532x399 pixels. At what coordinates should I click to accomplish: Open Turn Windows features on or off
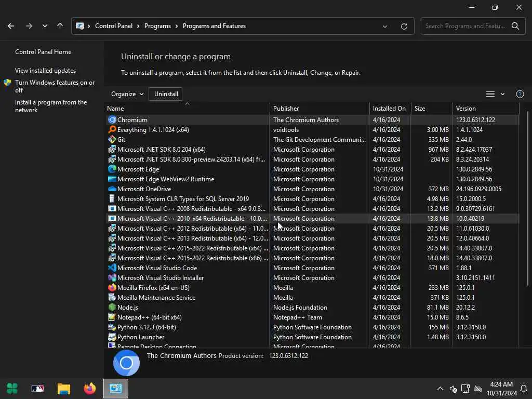click(55, 86)
